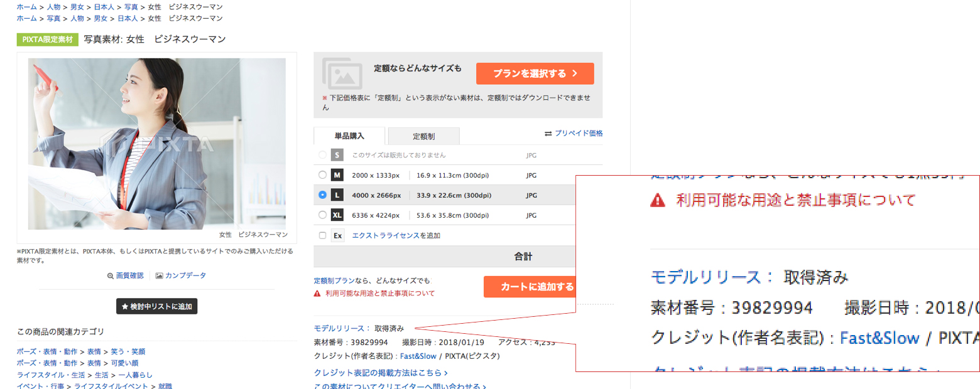Click the プランを選択する button
This screenshot has height=389, width=980.
pos(535,73)
